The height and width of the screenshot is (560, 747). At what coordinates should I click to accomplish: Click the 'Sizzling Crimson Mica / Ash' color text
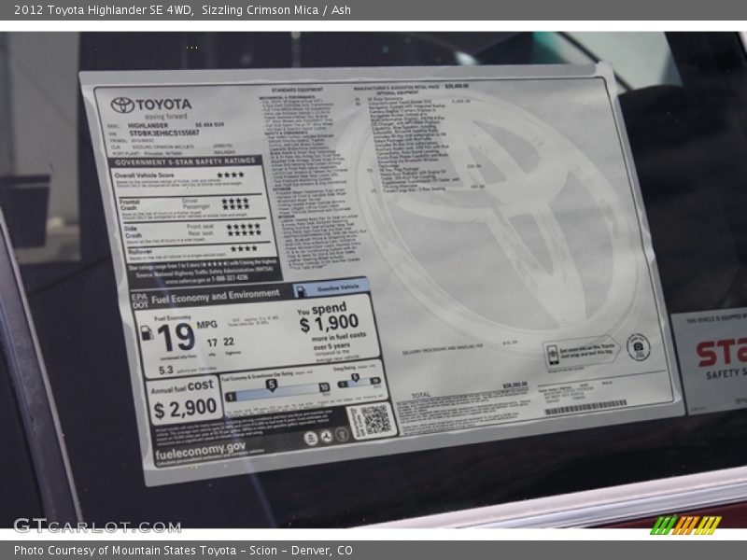276,10
